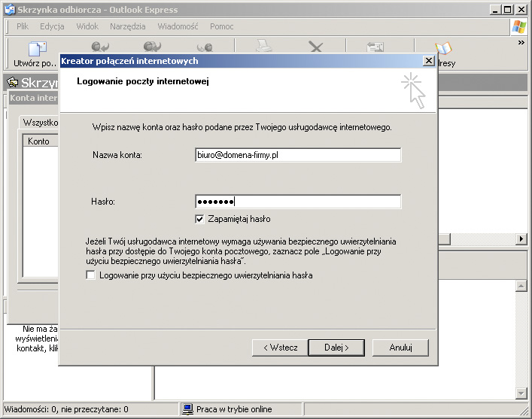532x419 pixels.
Task: Click the Dalej button
Action: tap(336, 348)
